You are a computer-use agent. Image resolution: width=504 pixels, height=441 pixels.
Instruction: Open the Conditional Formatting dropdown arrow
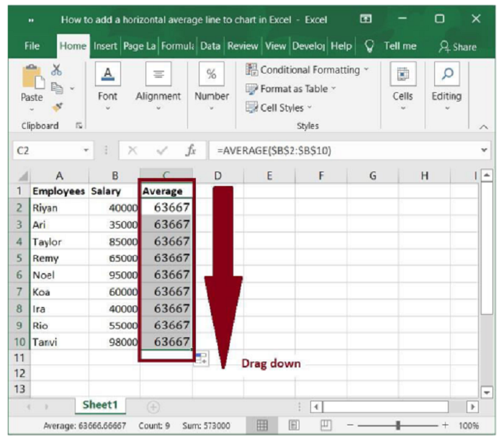coord(366,69)
